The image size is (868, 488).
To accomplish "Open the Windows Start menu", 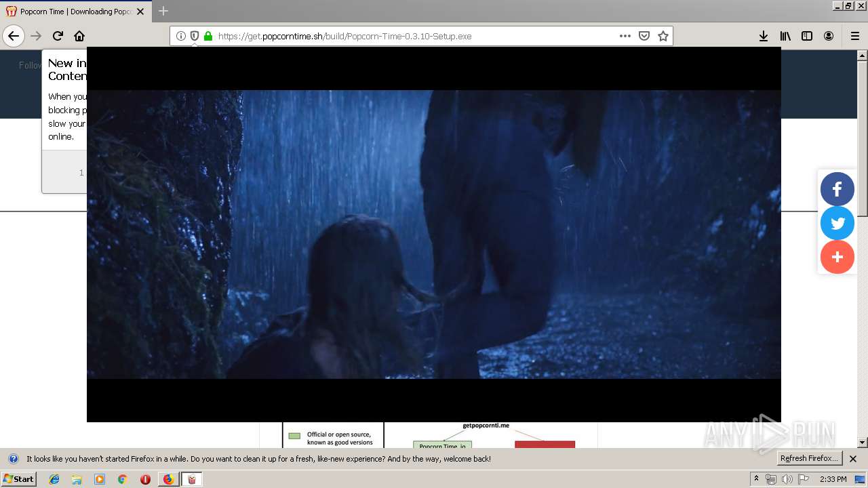I will [x=18, y=479].
